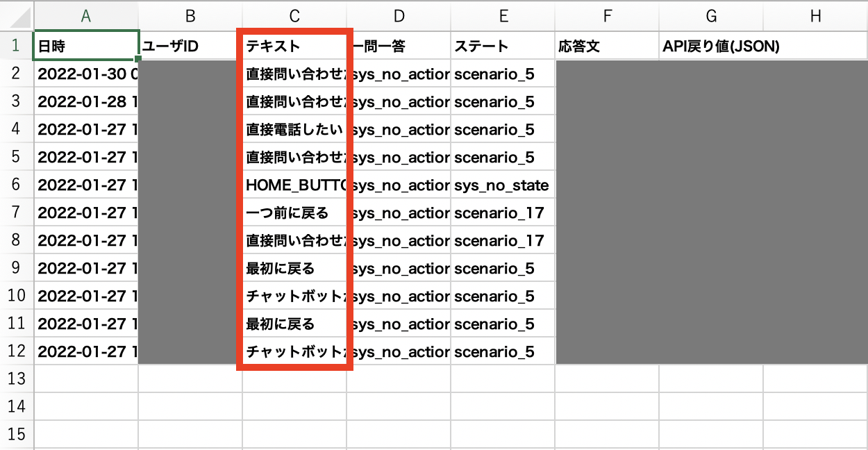
Task: Select row 11 header number
Action: [17, 324]
